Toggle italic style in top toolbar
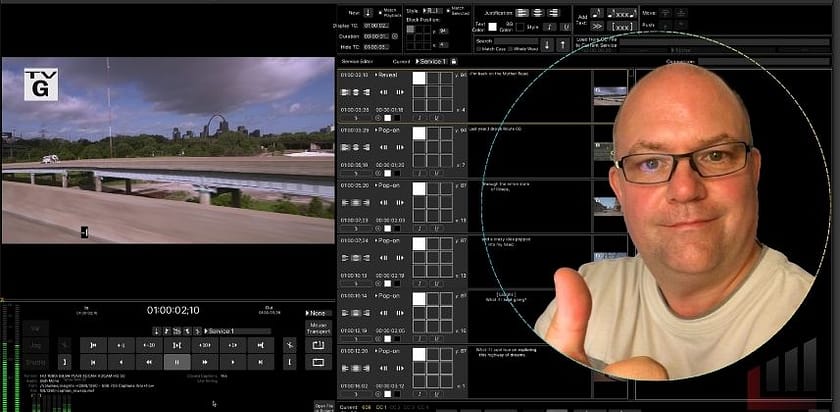 pos(550,27)
